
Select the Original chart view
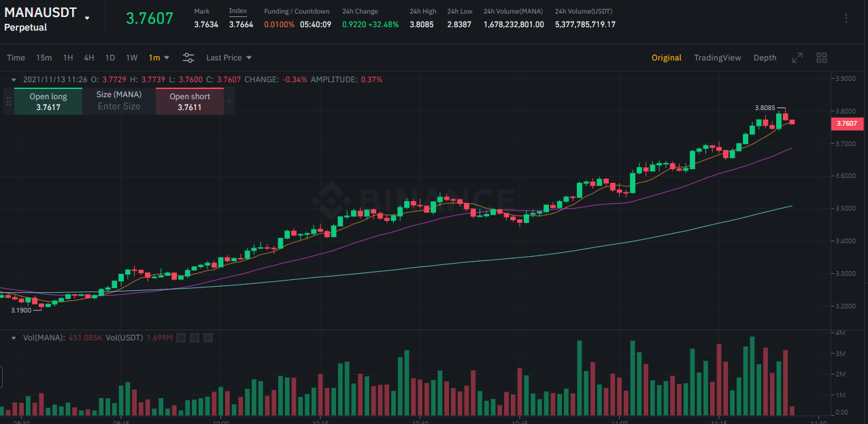tap(667, 58)
